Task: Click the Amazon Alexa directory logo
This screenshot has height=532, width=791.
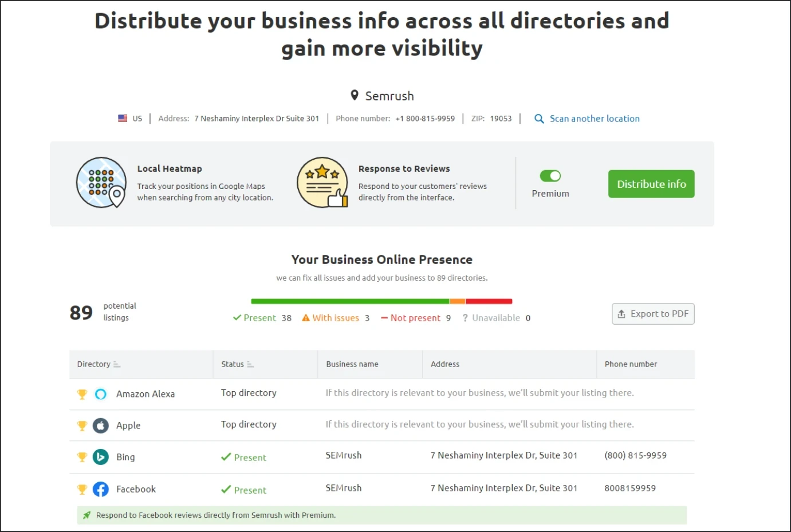Action: tap(100, 394)
